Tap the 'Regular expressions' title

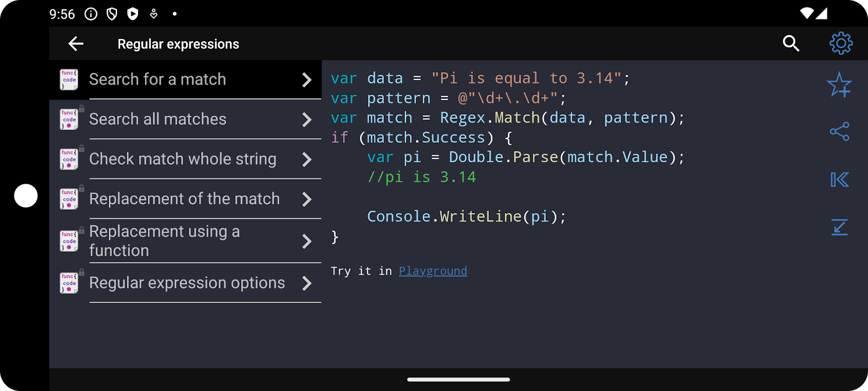[178, 44]
